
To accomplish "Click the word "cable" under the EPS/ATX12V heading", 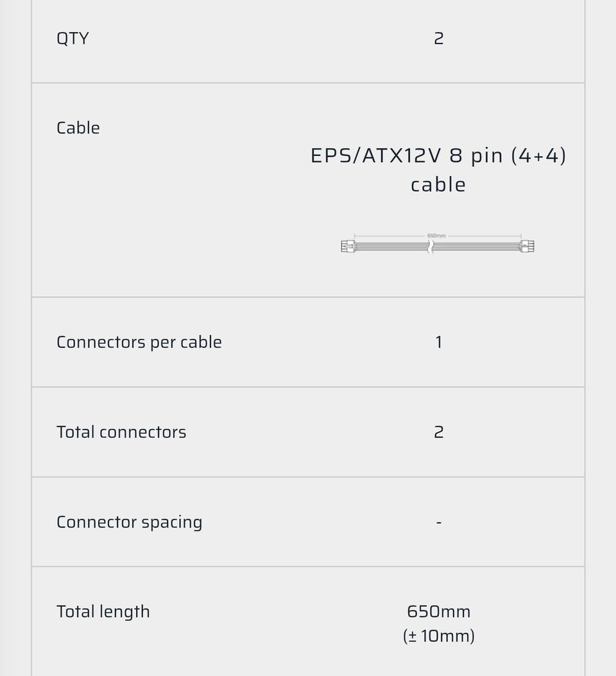I will [438, 185].
